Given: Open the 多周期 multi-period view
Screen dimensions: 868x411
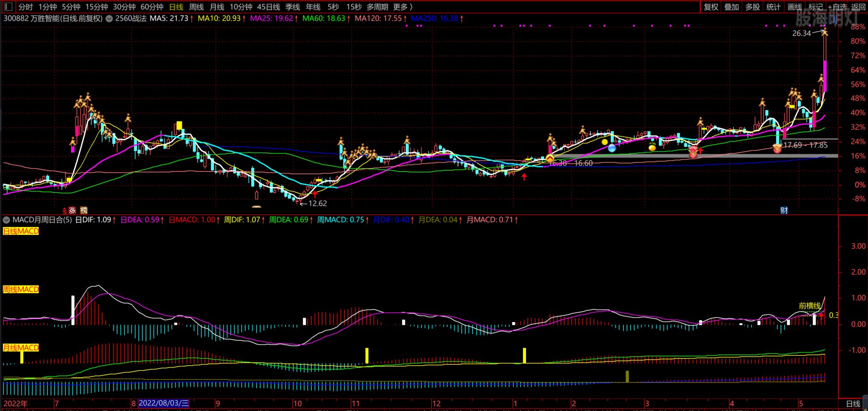Looking at the screenshot, I should tap(377, 7).
